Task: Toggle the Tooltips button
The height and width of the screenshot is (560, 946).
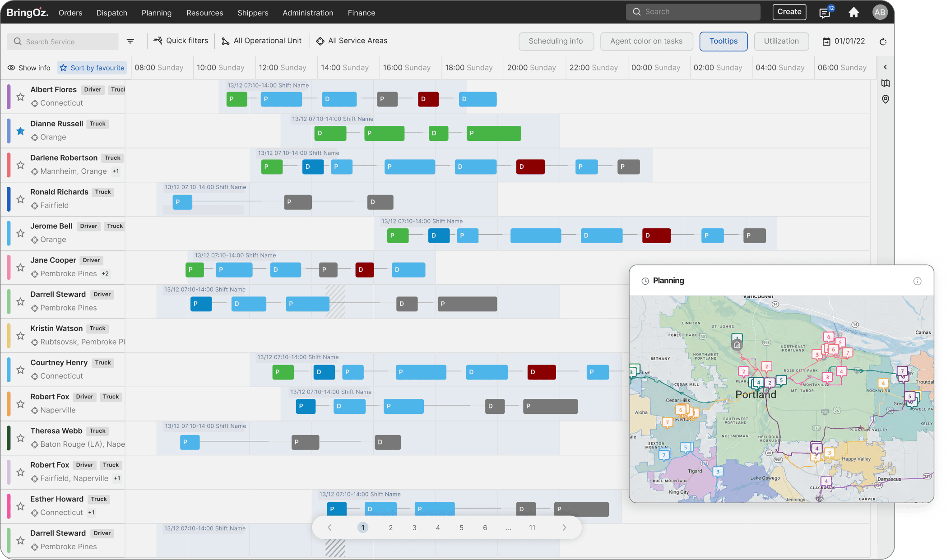Action: [723, 42]
